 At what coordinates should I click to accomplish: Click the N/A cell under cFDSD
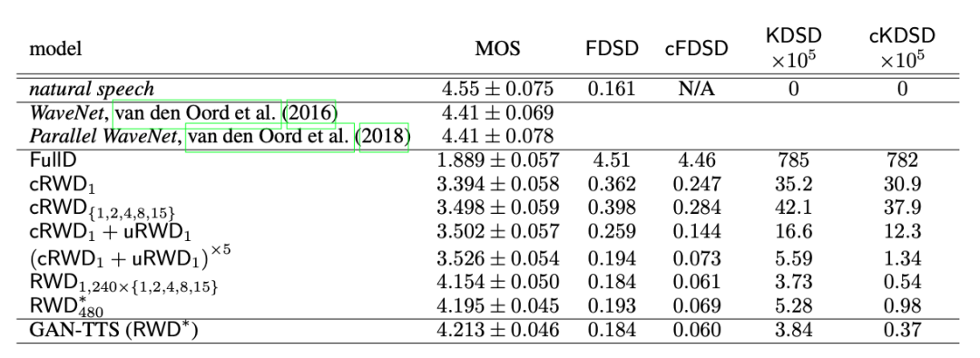click(696, 90)
